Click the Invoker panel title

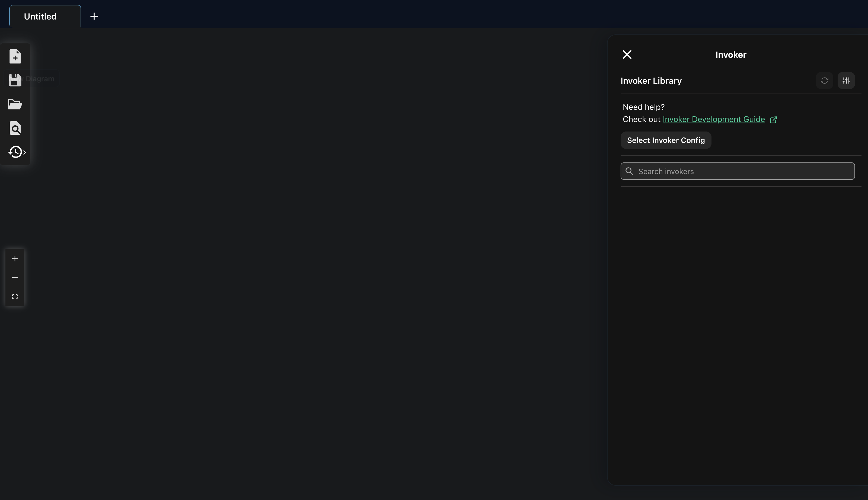point(730,55)
